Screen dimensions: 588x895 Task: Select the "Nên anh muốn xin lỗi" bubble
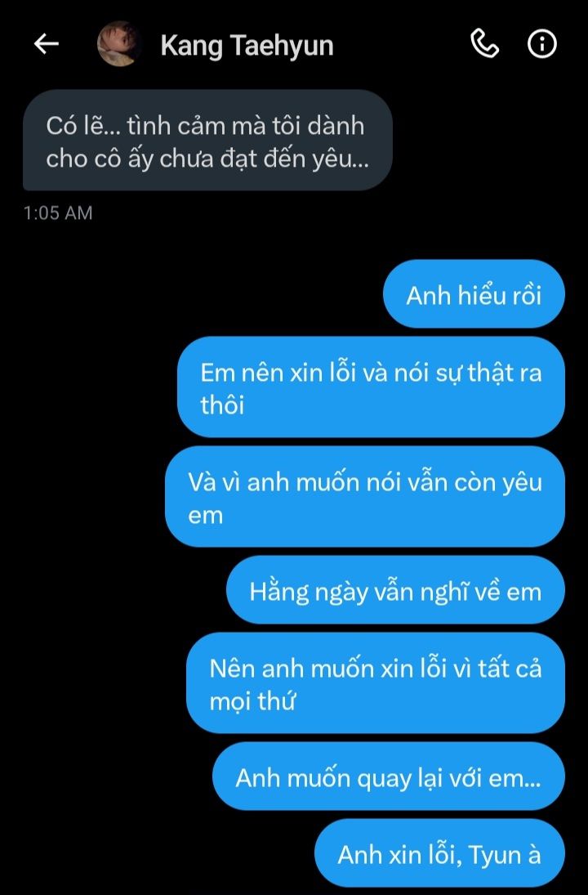376,683
